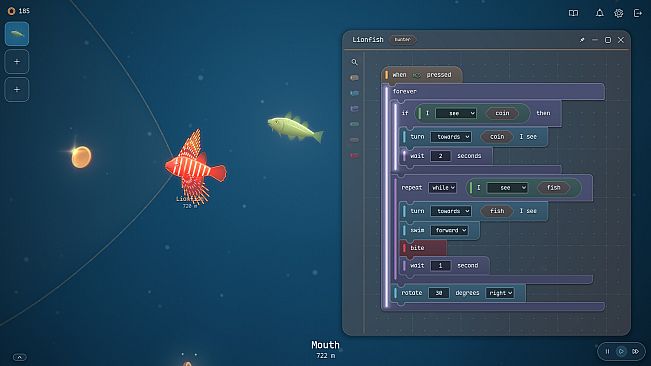Image resolution: width=651 pixels, height=366 pixels.
Task: Select the red 'bite' block
Action: [x=423, y=248]
